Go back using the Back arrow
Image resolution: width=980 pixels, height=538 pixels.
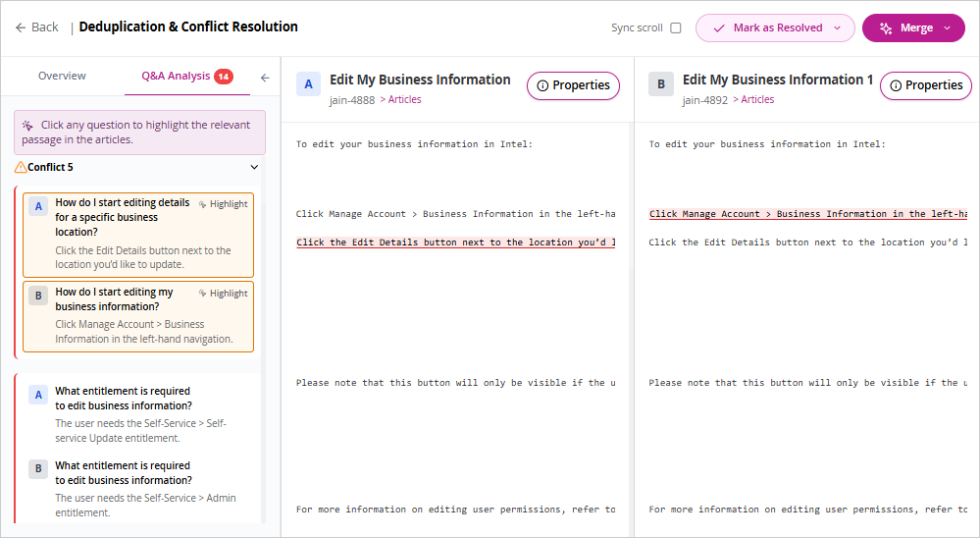pyautogui.click(x=37, y=27)
